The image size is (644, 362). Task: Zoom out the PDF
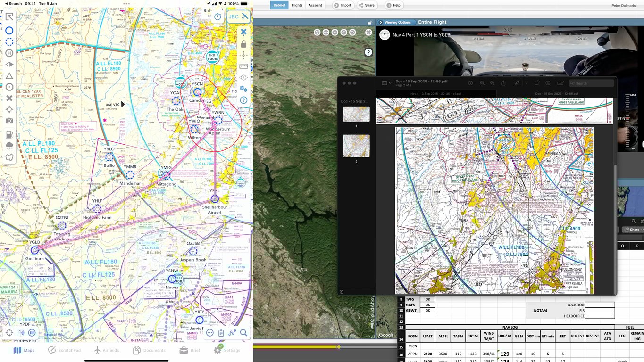coord(482,83)
